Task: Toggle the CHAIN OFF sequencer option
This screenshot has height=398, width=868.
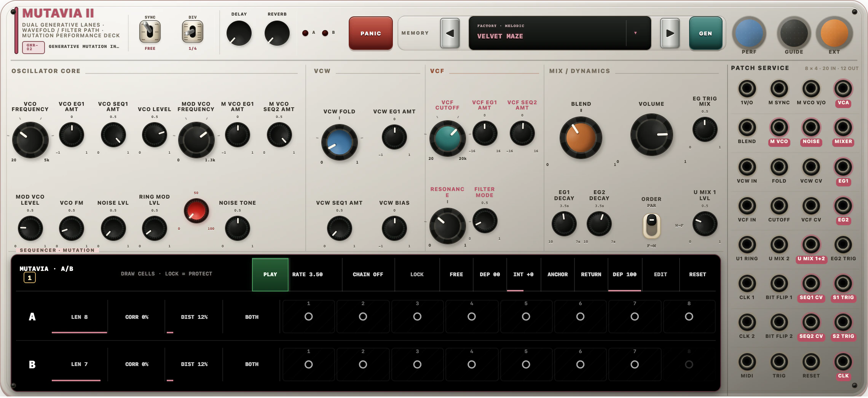Action: click(368, 274)
